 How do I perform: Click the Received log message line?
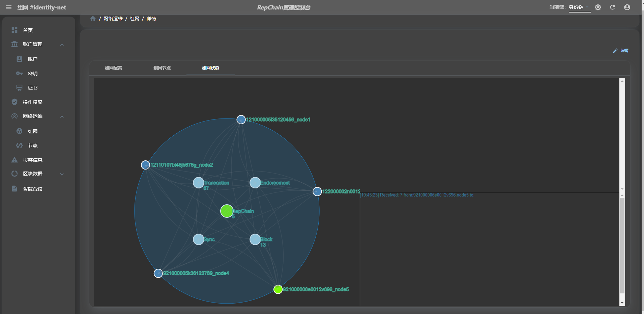pos(417,195)
